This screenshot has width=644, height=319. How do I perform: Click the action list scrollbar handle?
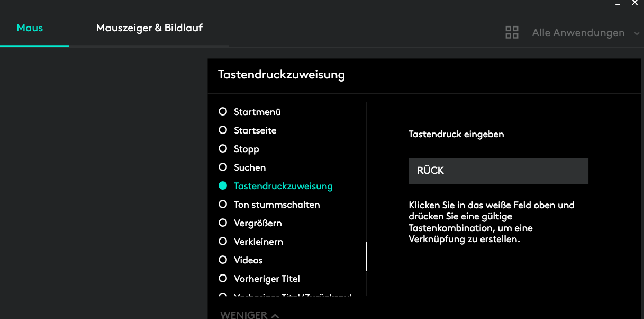367,256
